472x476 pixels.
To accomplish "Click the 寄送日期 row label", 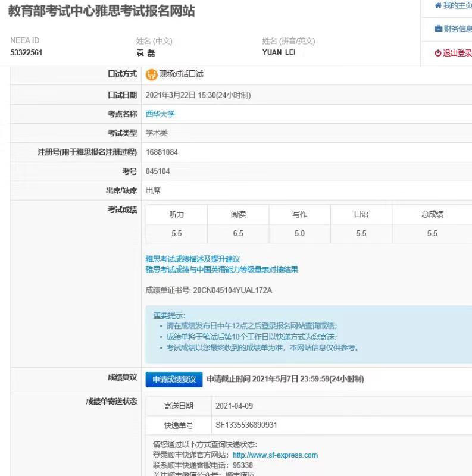I will pyautogui.click(x=179, y=406).
